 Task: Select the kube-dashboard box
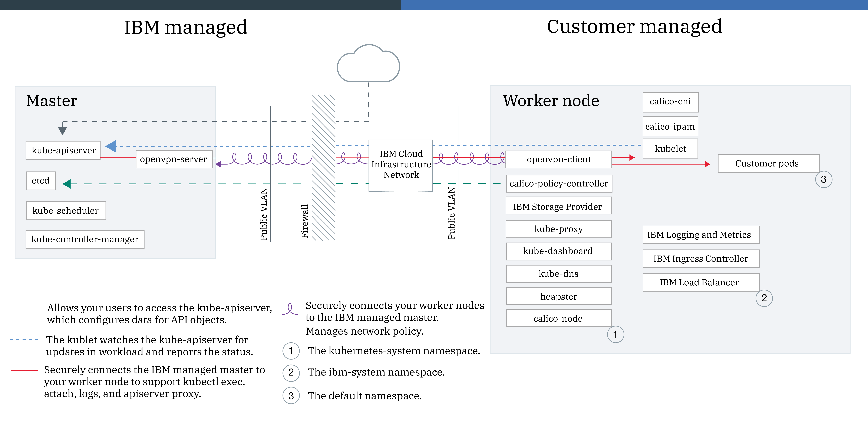click(559, 251)
